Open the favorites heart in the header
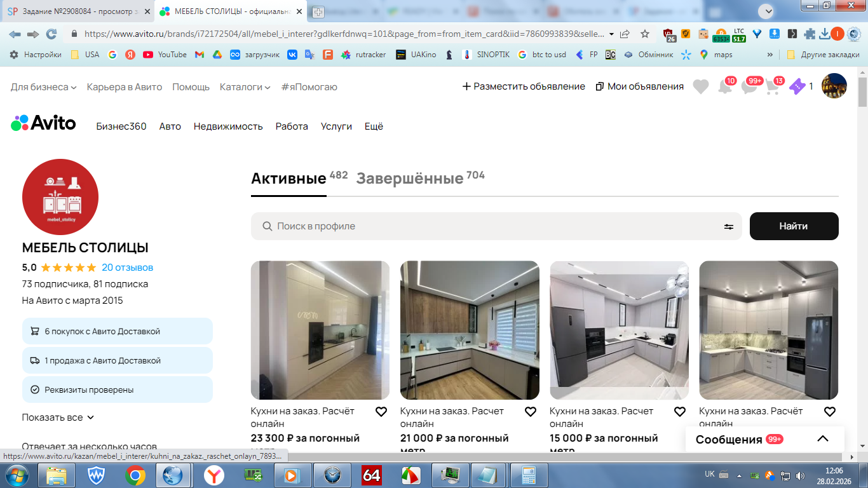This screenshot has width=868, height=488. click(x=701, y=86)
